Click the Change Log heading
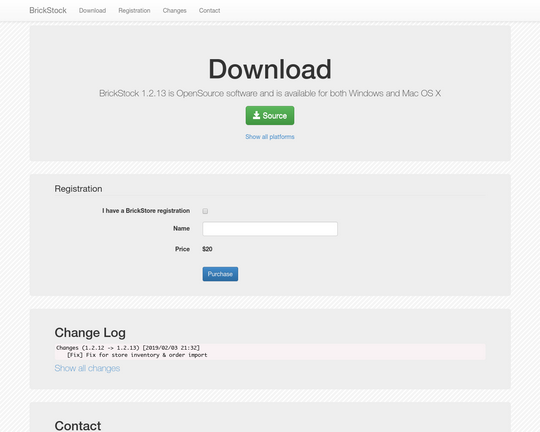Viewport: 540px width, 432px height. coord(90,333)
